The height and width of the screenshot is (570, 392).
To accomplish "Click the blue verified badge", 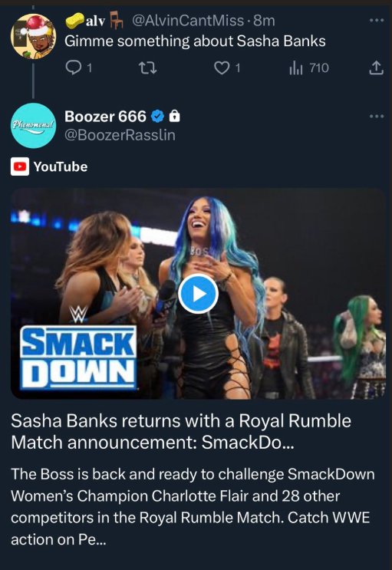I will tap(157, 117).
